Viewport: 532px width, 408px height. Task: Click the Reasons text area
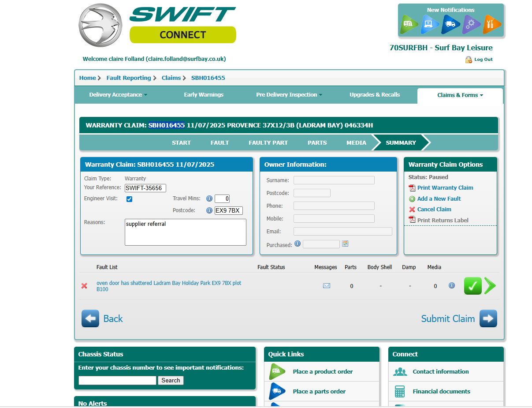(x=186, y=232)
